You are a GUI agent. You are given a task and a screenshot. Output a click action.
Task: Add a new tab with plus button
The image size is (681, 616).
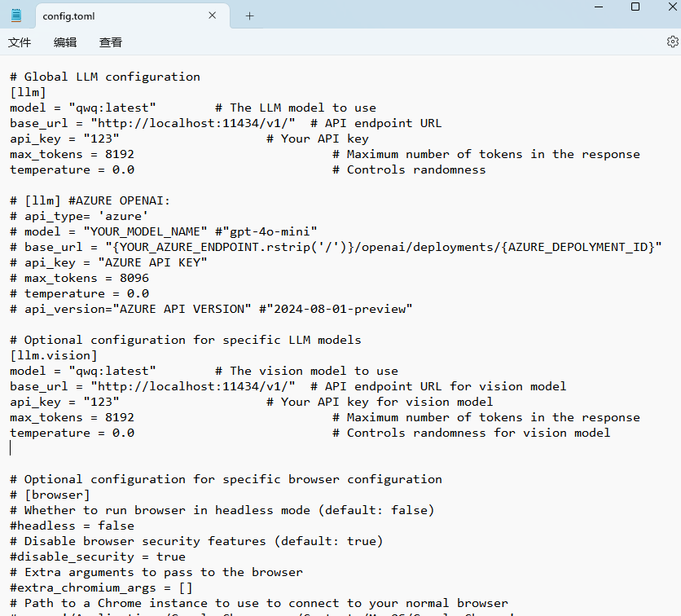250,16
